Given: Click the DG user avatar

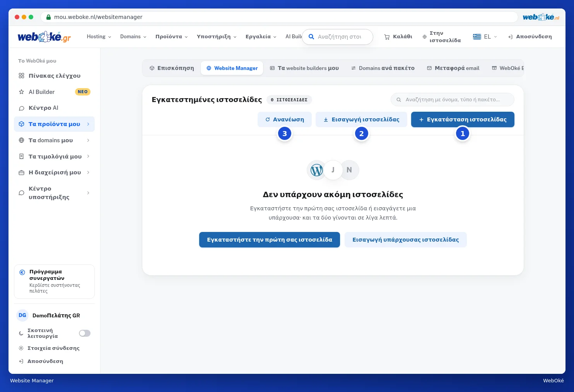Looking at the screenshot, I should click(x=22, y=315).
